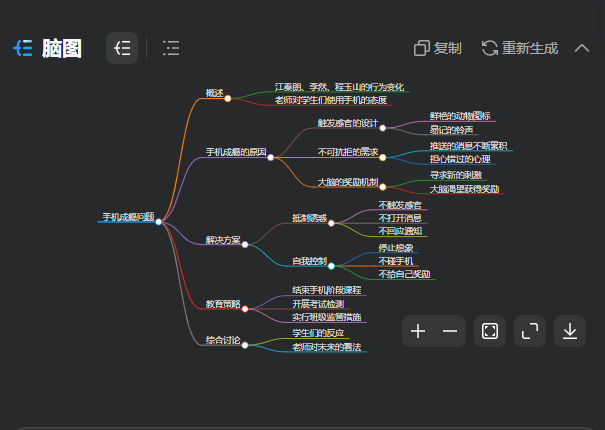Select the 抵制诱惑 label
This screenshot has height=430, width=605.
[x=309, y=218]
